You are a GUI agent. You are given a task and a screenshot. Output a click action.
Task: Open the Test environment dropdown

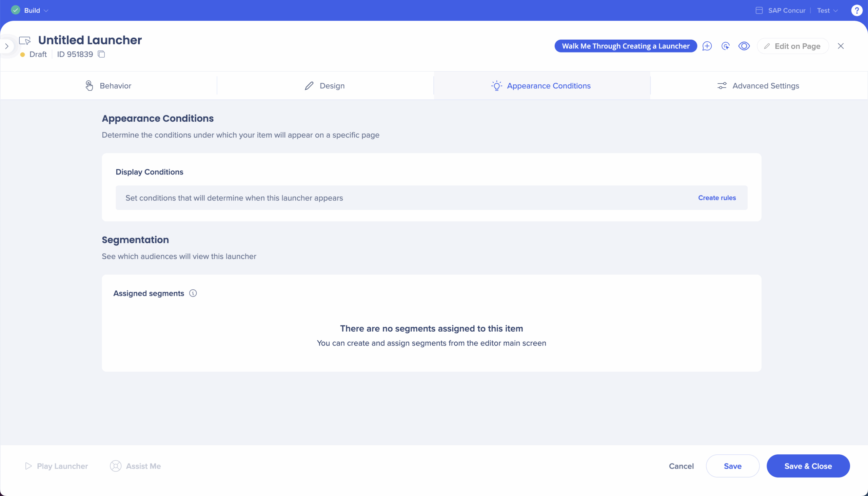827,11
